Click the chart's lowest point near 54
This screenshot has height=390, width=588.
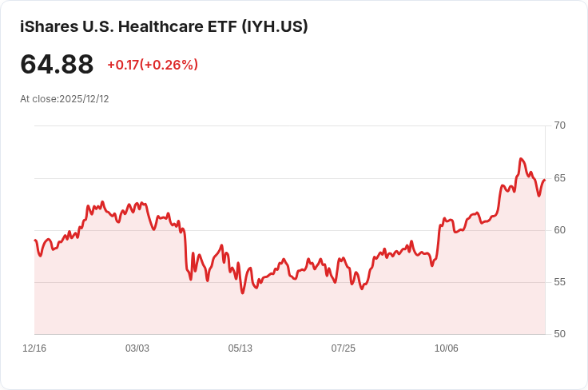click(242, 292)
